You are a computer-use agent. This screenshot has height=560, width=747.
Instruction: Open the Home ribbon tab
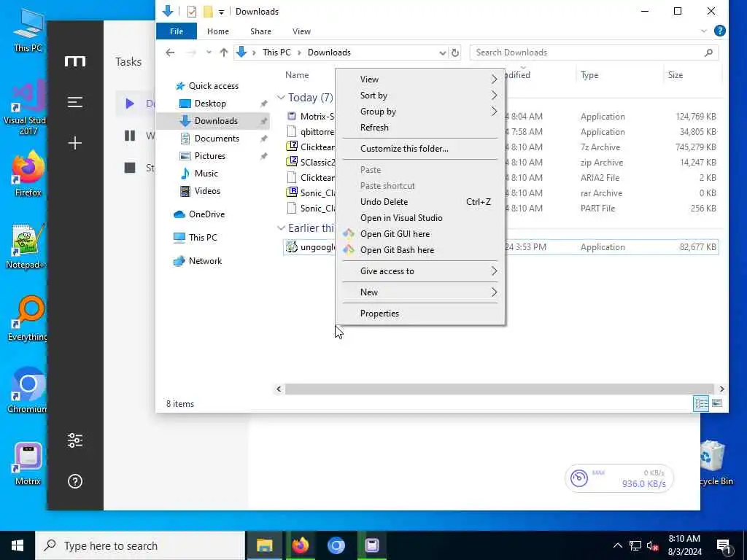217,31
